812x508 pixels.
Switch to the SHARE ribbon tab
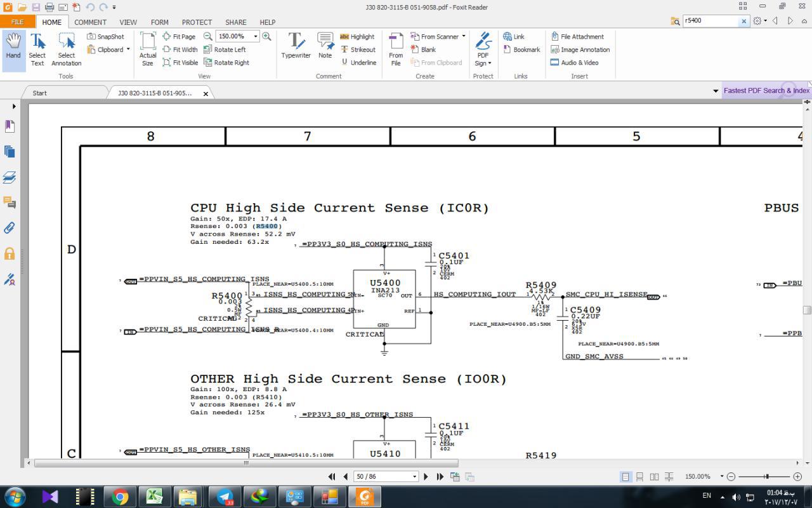point(236,22)
